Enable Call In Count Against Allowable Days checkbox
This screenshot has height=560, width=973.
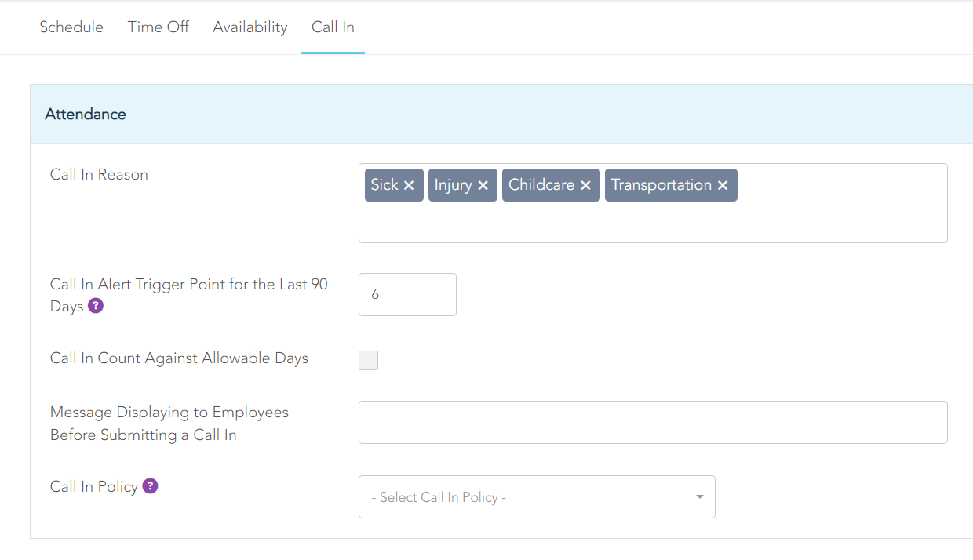coord(368,360)
